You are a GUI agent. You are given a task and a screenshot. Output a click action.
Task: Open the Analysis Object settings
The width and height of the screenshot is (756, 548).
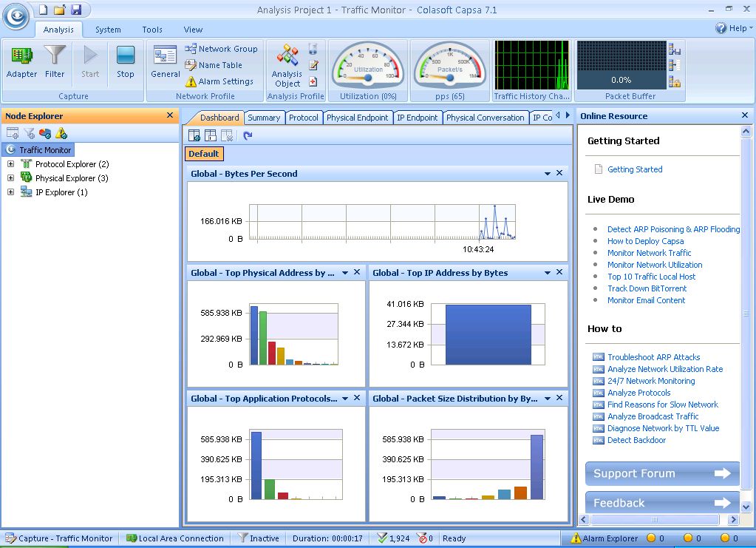(x=287, y=66)
